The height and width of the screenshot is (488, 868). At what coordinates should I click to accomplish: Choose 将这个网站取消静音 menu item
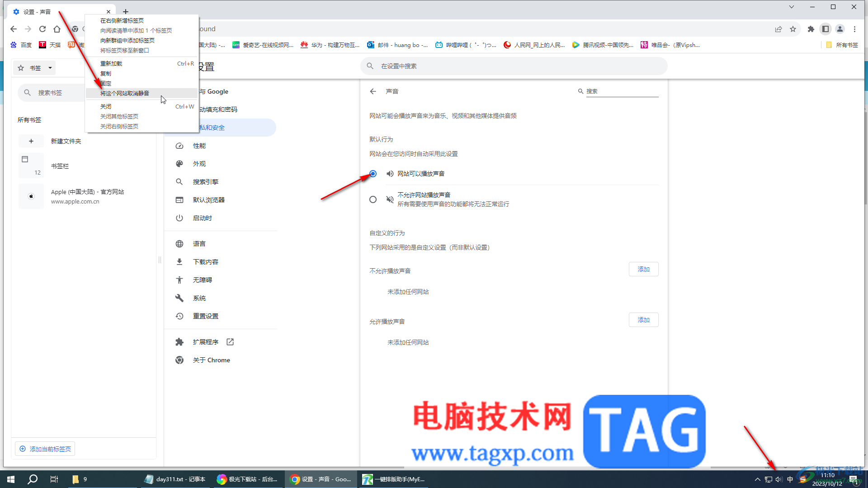coord(142,94)
